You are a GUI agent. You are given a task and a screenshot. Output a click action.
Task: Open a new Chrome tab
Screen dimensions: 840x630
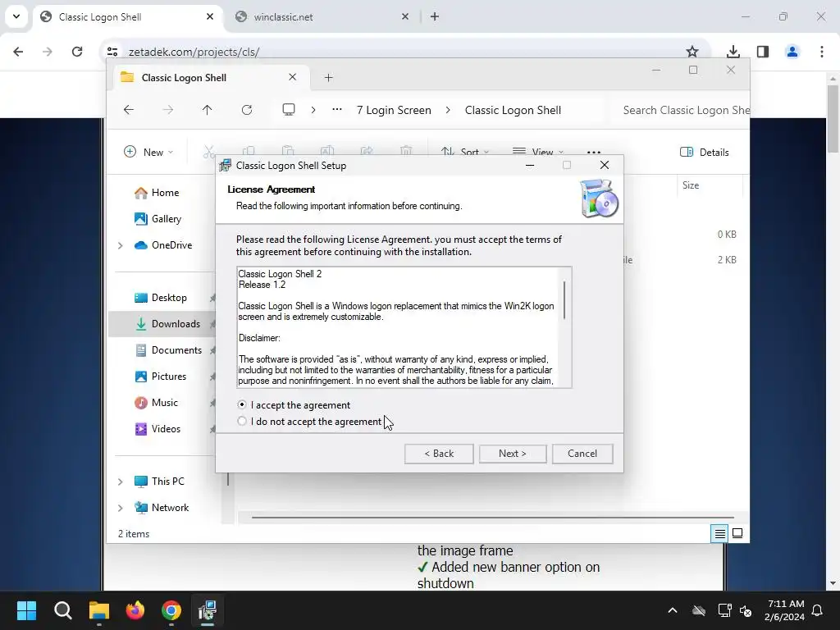pyautogui.click(x=435, y=17)
